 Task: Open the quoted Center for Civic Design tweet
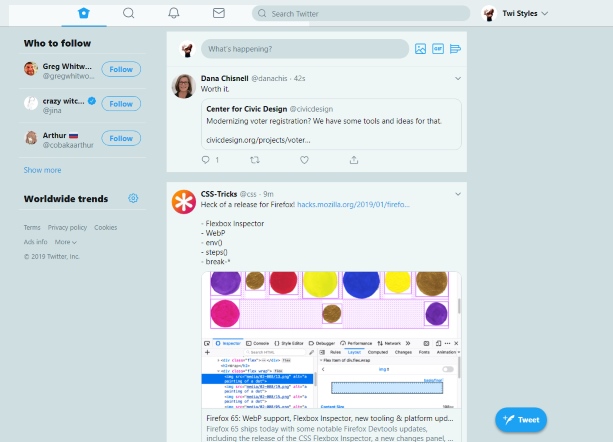click(x=331, y=124)
